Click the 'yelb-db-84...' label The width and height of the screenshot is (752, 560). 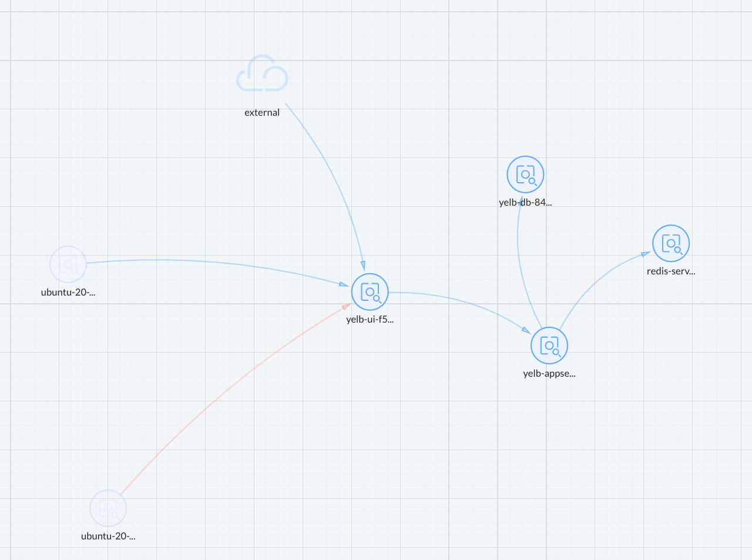tap(525, 202)
